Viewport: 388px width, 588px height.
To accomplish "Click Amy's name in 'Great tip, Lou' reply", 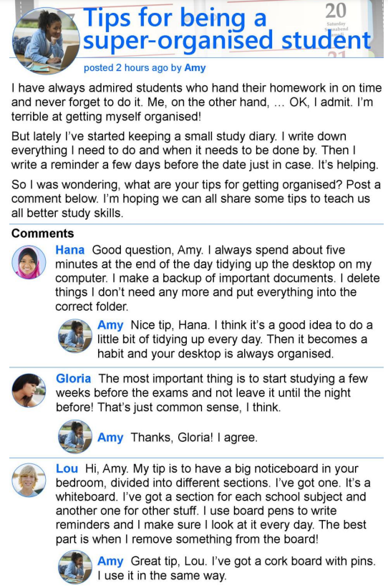I will pos(110,562).
